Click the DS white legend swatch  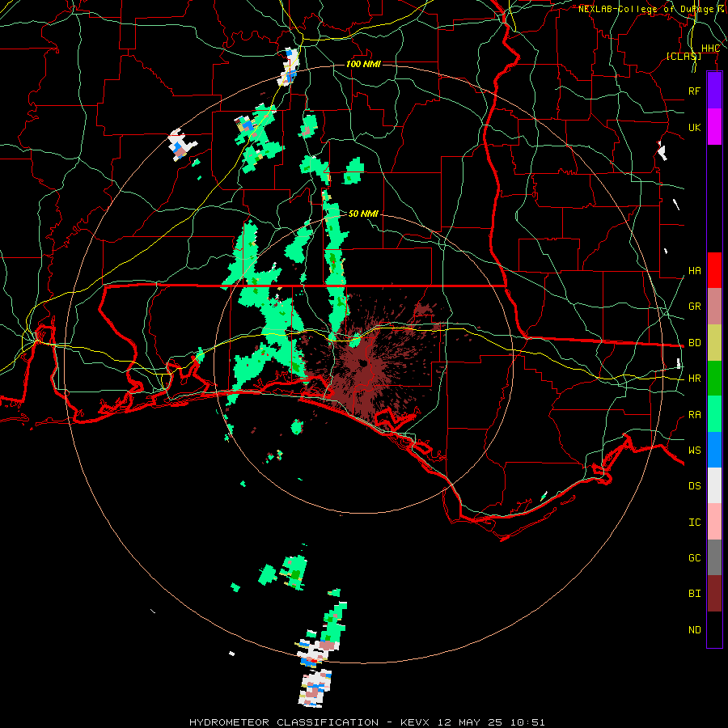(714, 485)
